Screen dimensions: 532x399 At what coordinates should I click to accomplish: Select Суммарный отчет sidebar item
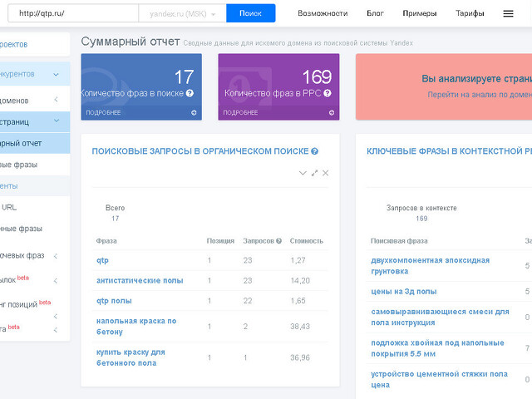tap(35, 143)
